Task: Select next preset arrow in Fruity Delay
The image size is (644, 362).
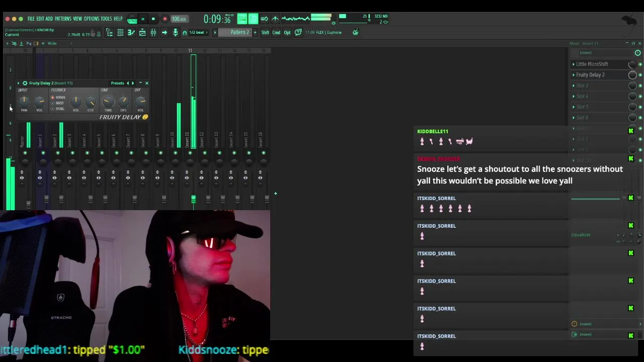Action: click(x=133, y=83)
